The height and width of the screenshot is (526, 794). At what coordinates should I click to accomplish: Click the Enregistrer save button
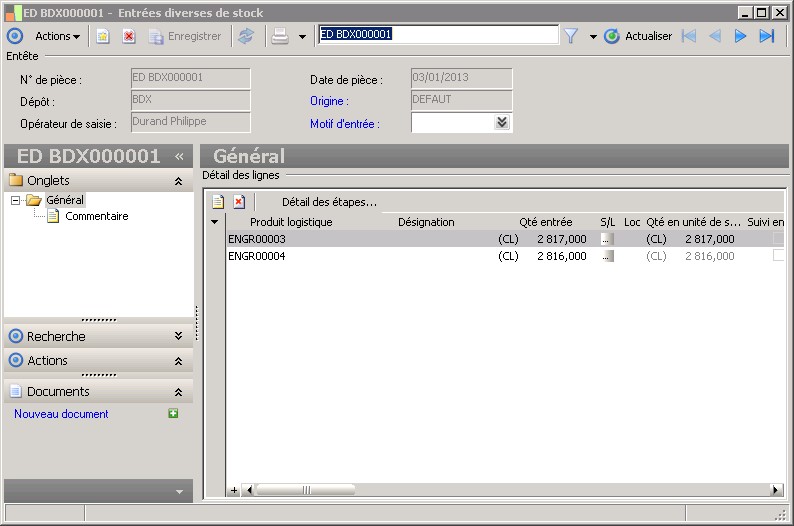click(x=185, y=36)
